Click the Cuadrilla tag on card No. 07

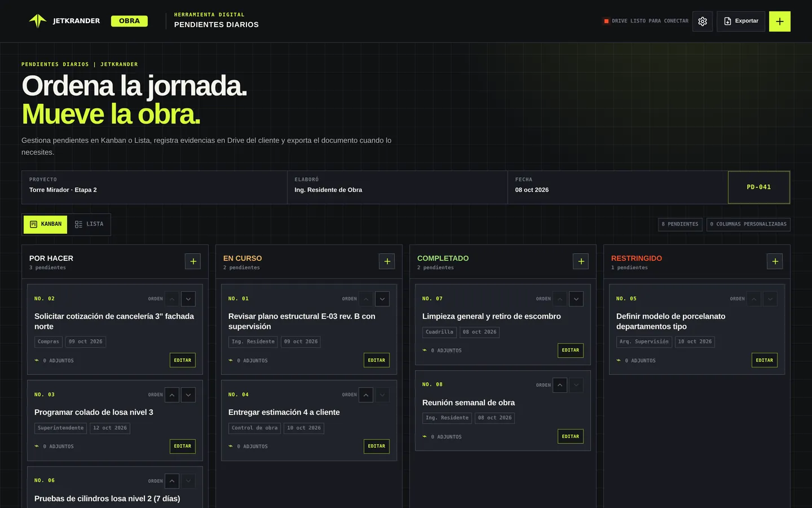click(439, 332)
